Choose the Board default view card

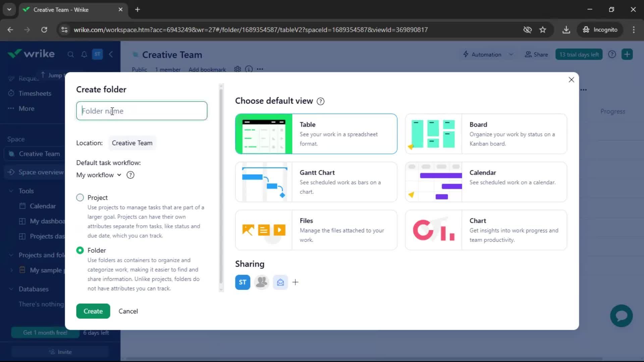click(x=486, y=134)
